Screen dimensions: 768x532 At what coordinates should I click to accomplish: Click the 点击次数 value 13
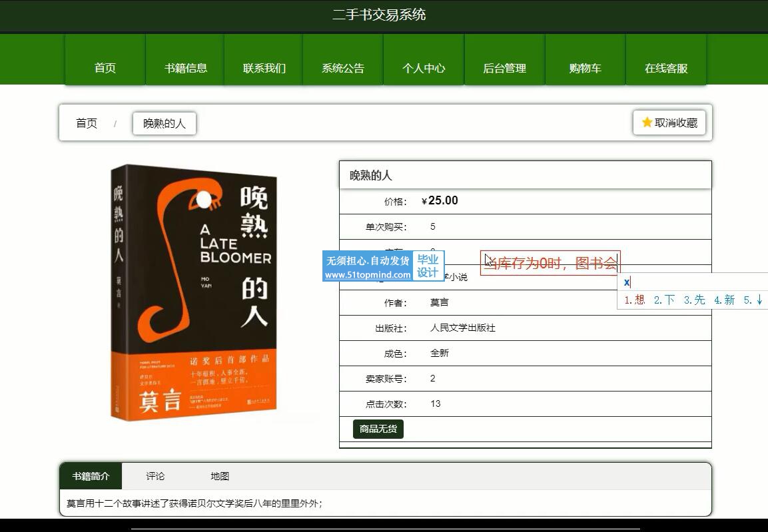click(436, 403)
